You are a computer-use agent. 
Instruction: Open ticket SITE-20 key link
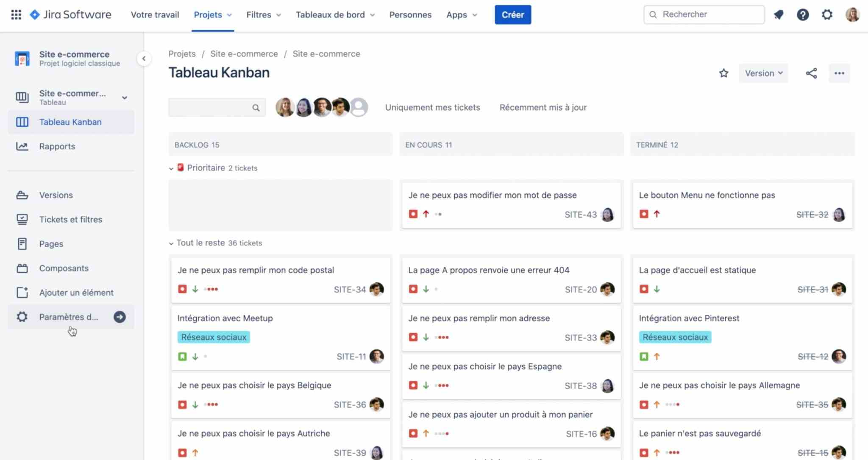581,290
